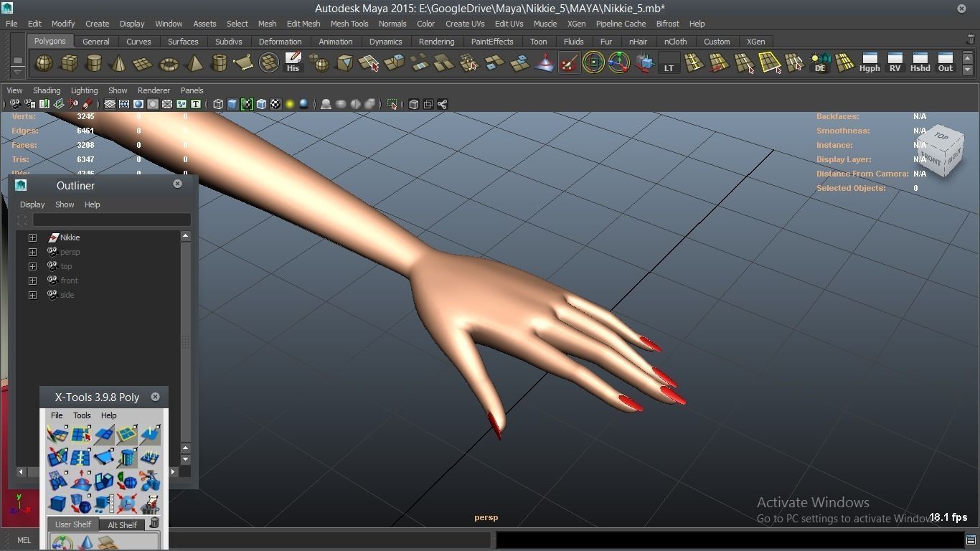Click the His (delete history) shelf button
Image resolution: width=980 pixels, height=551 pixels.
point(293,63)
